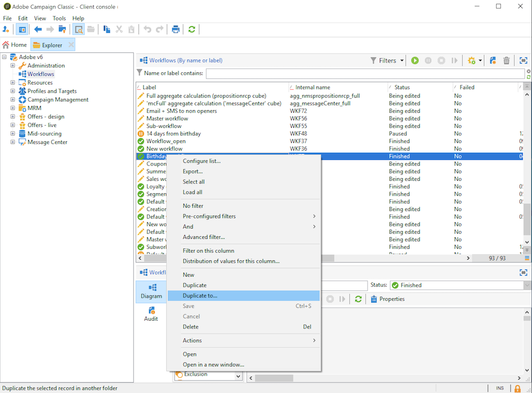Click the lock icon in status bar
Viewport: 532px width, 393px height.
(x=518, y=388)
